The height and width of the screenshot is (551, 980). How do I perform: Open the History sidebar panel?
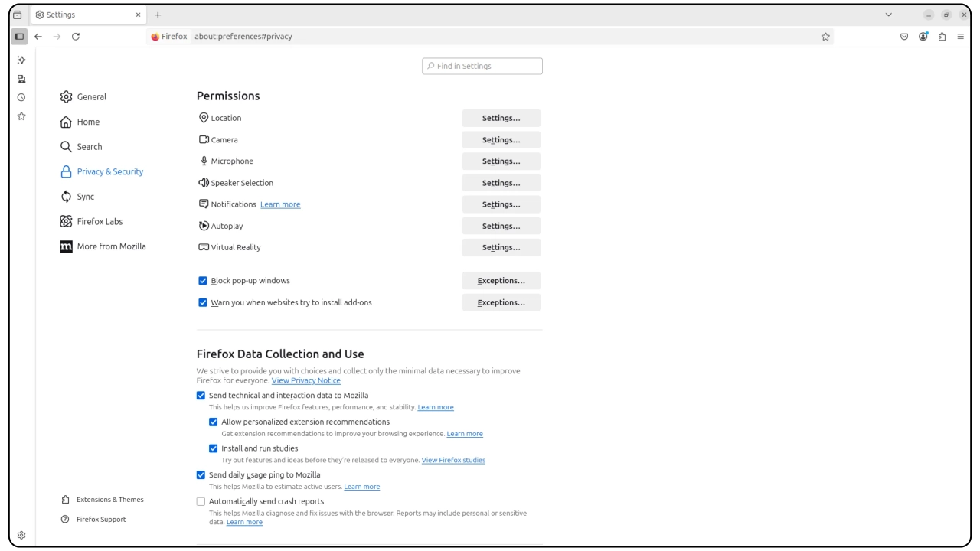pyautogui.click(x=21, y=97)
